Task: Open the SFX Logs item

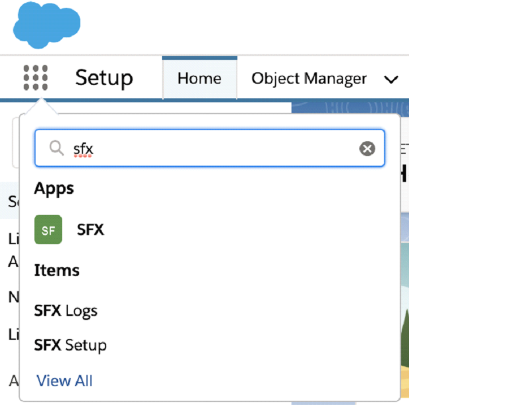Action: pyautogui.click(x=66, y=311)
